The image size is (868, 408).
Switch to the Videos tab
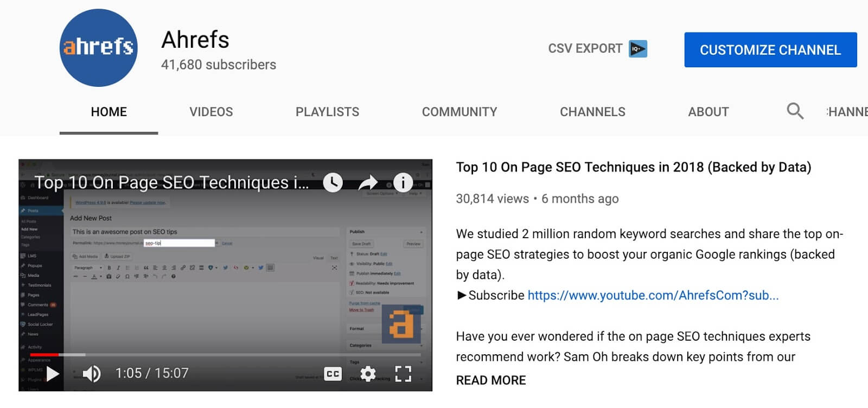tap(211, 112)
